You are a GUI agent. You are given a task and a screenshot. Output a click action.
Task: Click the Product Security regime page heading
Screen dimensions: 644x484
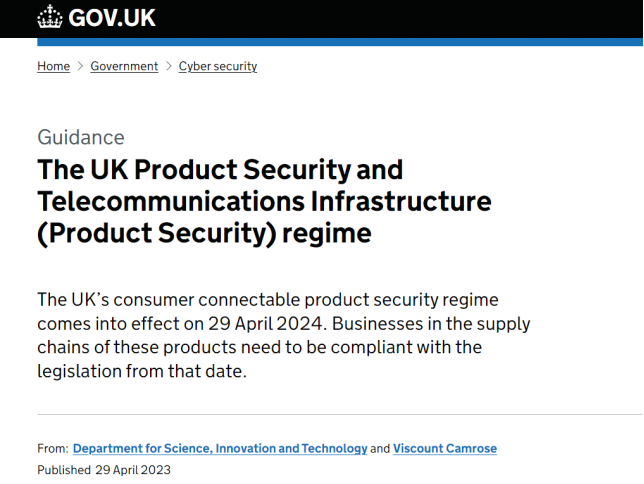pyautogui.click(x=264, y=202)
